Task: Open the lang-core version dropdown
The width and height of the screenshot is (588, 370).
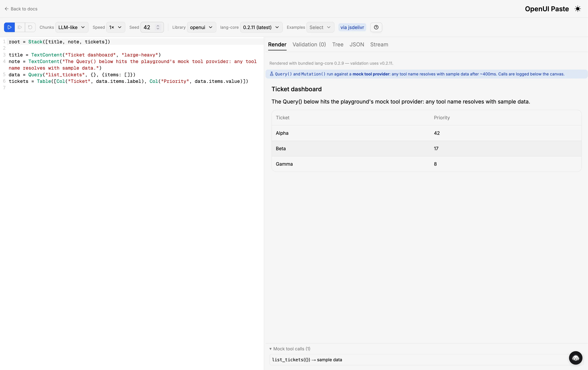Action: [261, 27]
